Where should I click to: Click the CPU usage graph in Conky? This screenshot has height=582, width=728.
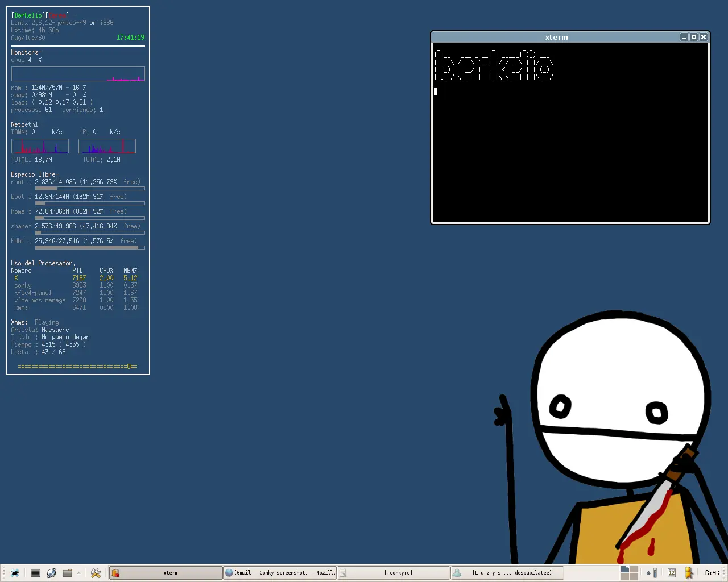click(78, 74)
